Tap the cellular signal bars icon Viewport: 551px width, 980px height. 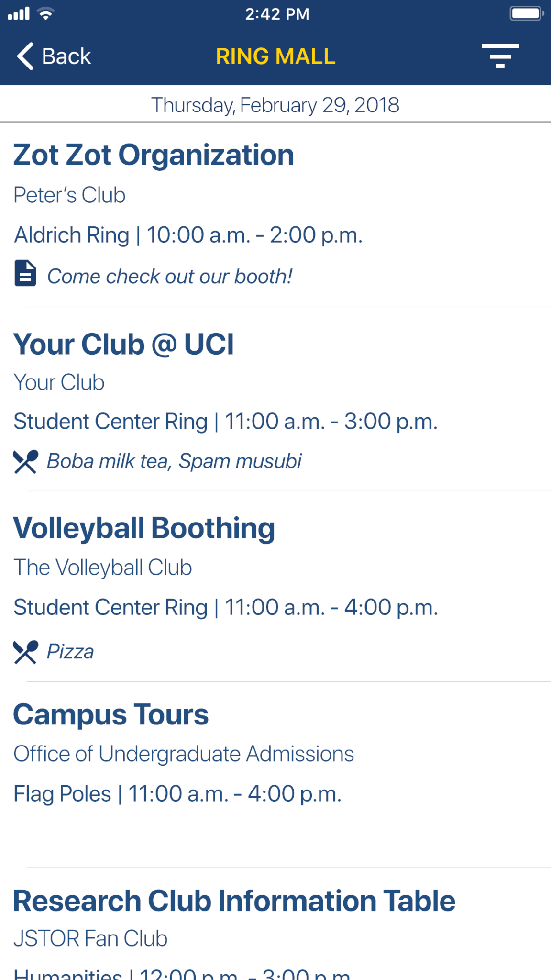pyautogui.click(x=19, y=14)
